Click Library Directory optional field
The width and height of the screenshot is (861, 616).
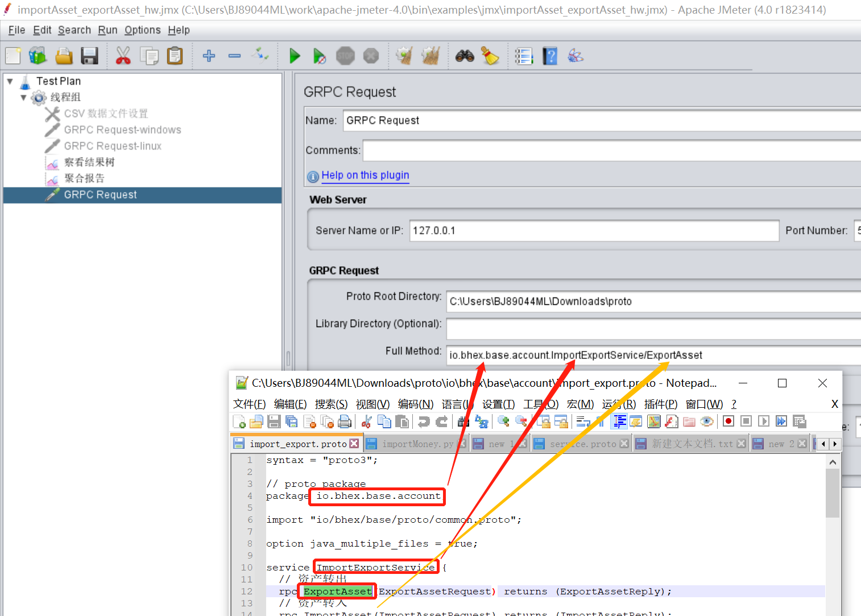click(x=653, y=329)
